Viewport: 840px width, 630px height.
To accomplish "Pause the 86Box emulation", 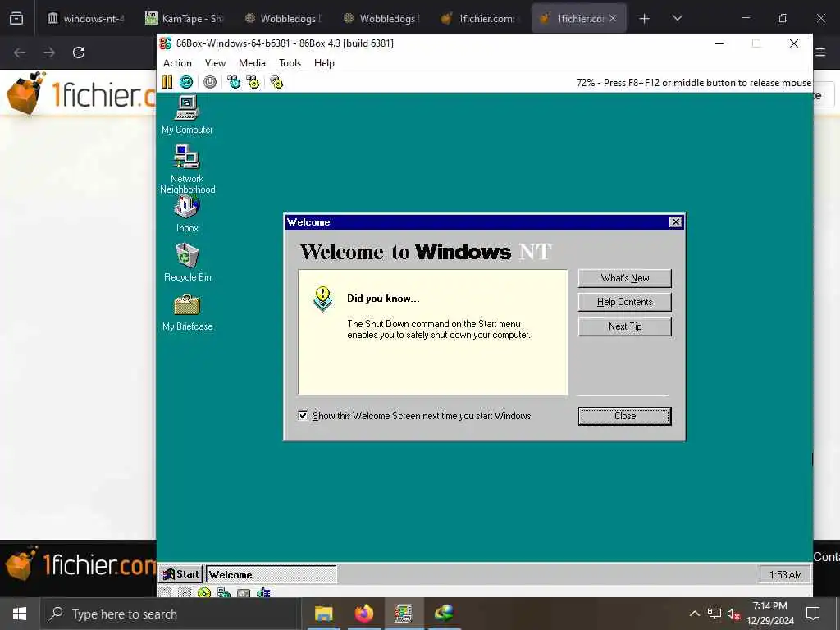I will (x=167, y=82).
